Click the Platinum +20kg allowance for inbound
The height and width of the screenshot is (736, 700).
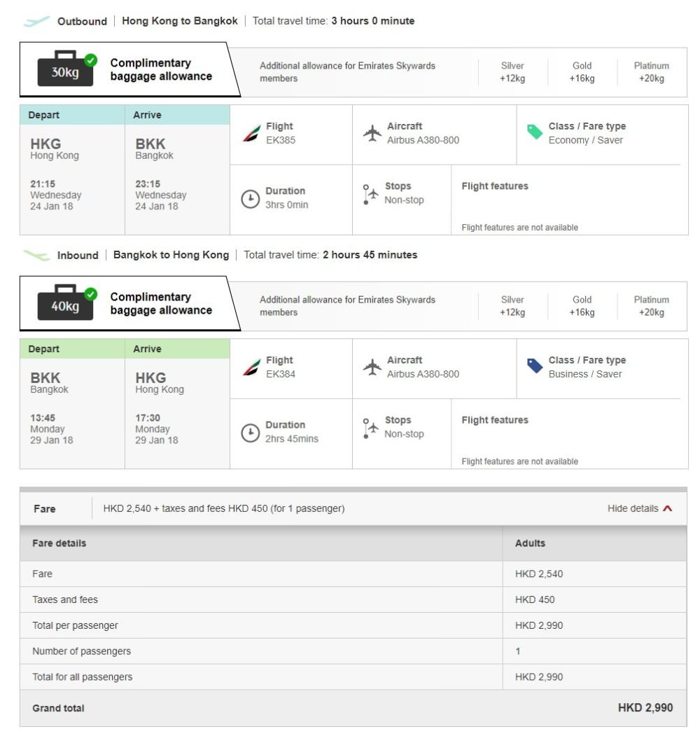tap(651, 306)
